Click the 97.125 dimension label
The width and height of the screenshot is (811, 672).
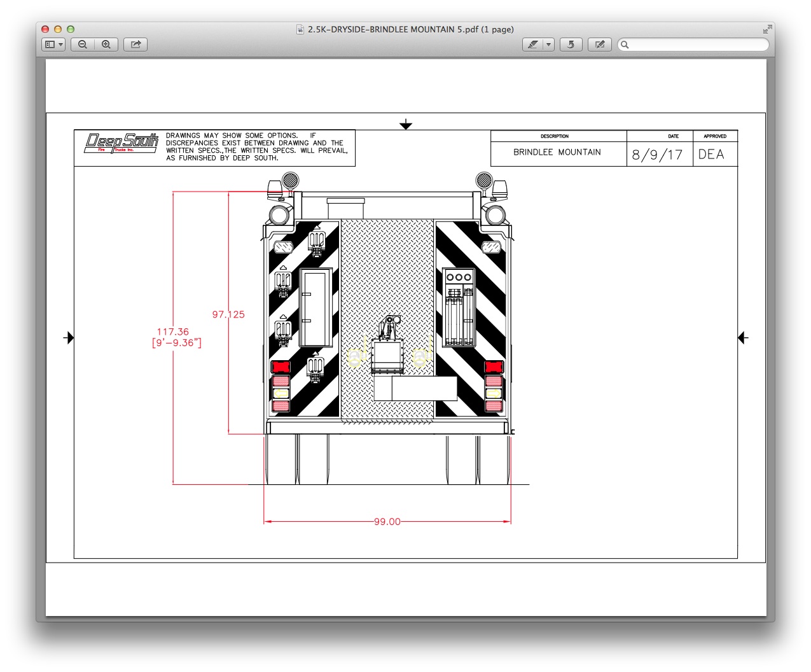tap(228, 314)
